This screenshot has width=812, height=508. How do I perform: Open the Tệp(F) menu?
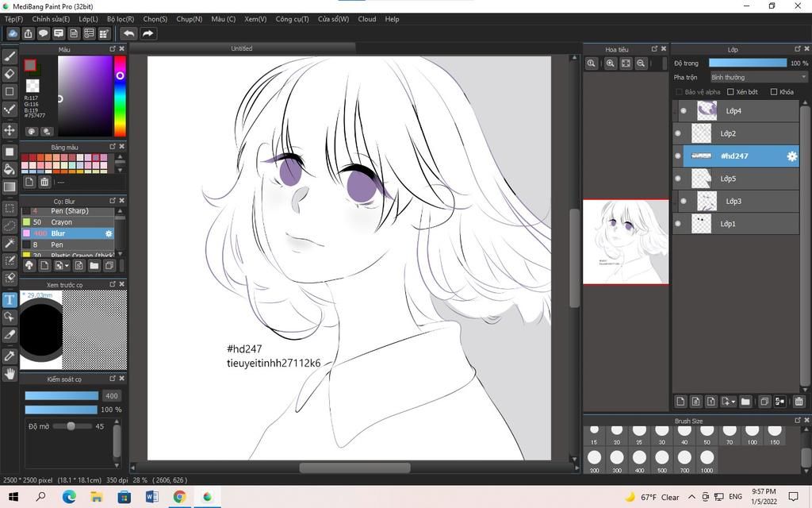coord(14,19)
